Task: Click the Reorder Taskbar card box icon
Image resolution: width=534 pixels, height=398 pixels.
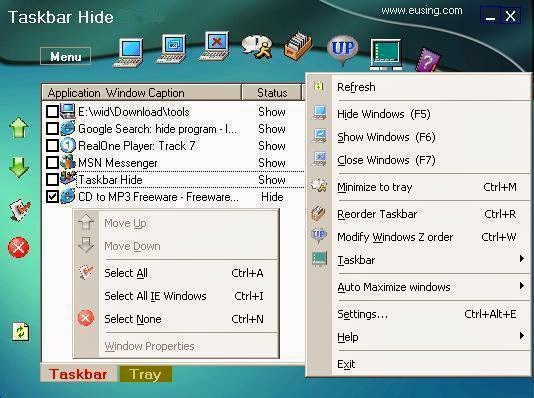Action: tap(298, 46)
